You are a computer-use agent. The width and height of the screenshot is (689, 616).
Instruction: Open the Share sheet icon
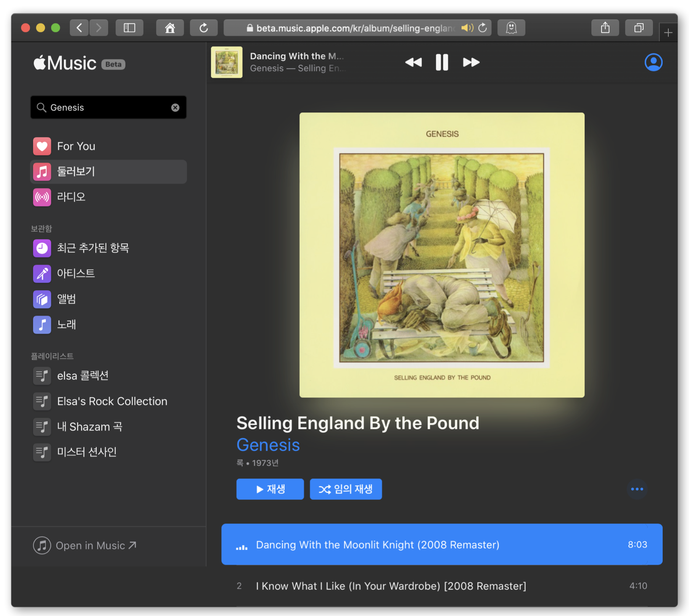(605, 28)
